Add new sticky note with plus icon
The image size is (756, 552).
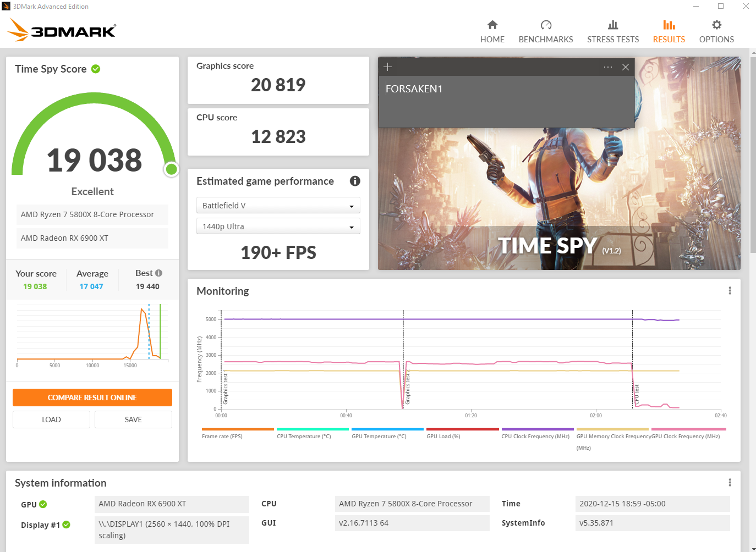(x=387, y=67)
